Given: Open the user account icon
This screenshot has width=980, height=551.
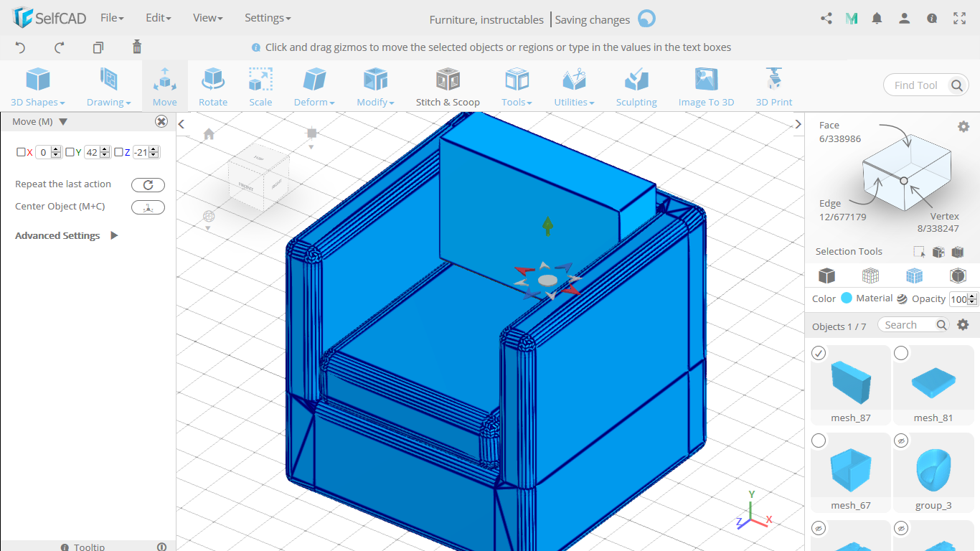Looking at the screenshot, I should (x=905, y=19).
